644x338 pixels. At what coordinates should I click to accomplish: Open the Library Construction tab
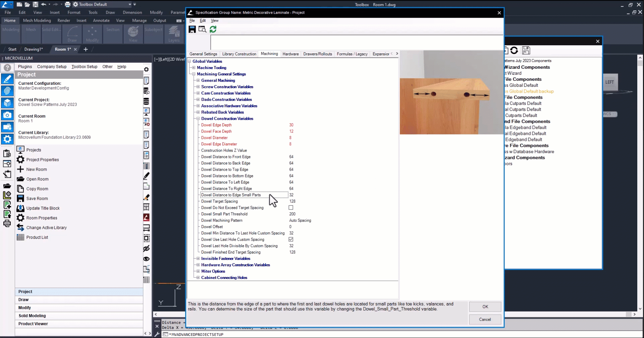[239, 54]
